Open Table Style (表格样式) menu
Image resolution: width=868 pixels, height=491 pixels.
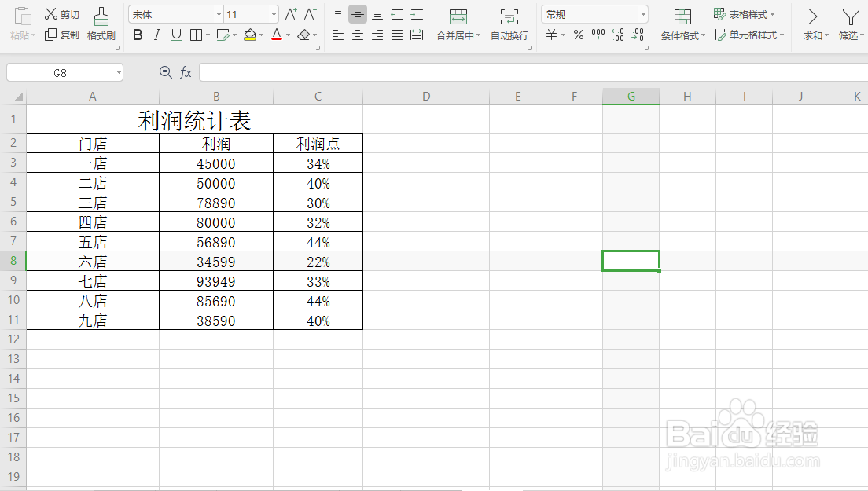[x=744, y=14]
